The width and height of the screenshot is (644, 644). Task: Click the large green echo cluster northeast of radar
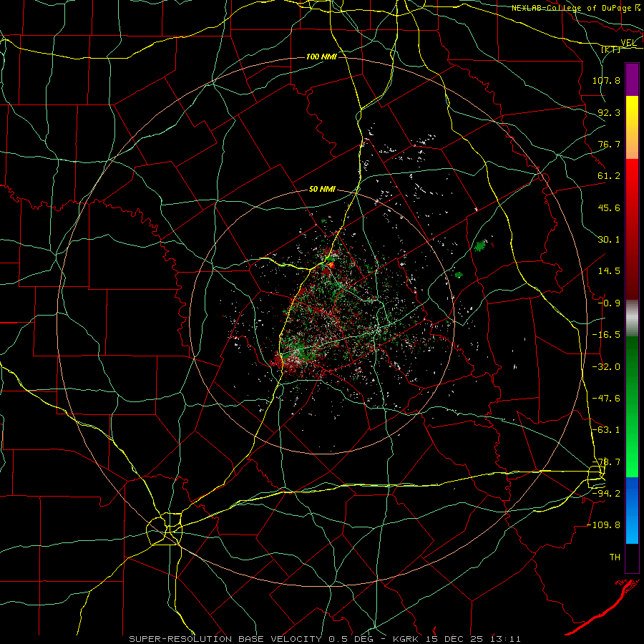click(x=479, y=245)
